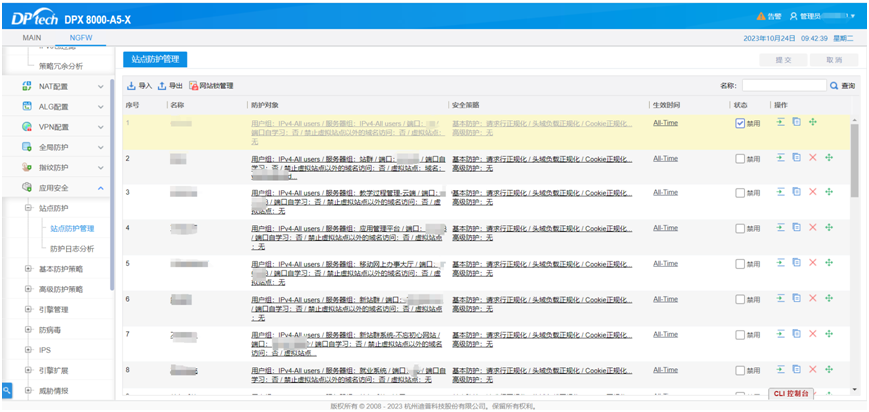Check the 禁用 checkbox in row 8
Screen dimensions: 869x412
point(740,370)
